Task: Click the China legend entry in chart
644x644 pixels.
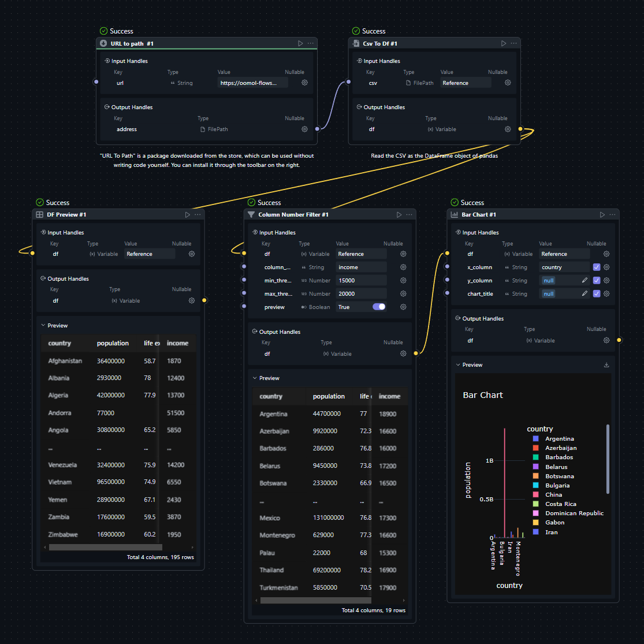Action: coord(553,494)
